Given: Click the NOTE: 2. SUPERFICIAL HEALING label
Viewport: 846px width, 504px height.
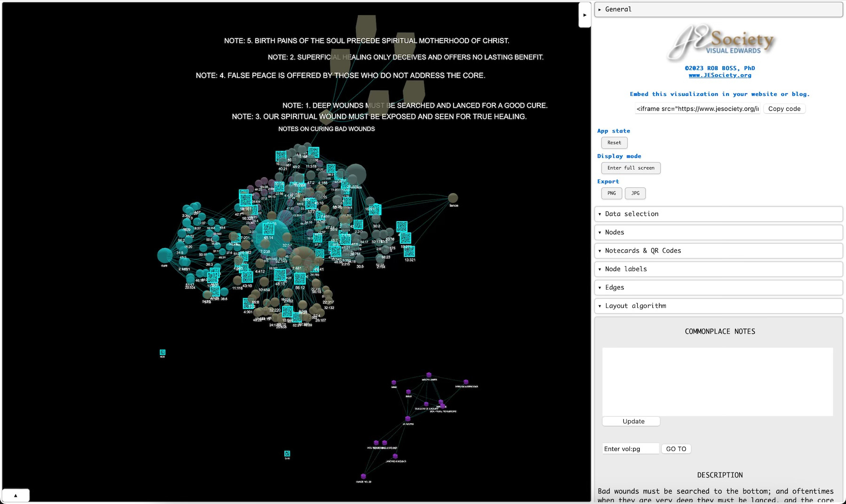Looking at the screenshot, I should pyautogui.click(x=406, y=57).
